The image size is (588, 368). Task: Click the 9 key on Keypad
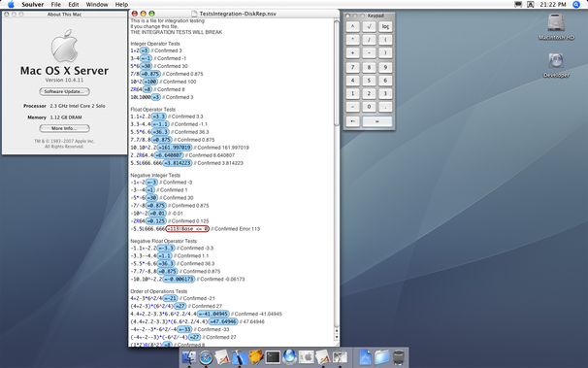click(x=385, y=68)
